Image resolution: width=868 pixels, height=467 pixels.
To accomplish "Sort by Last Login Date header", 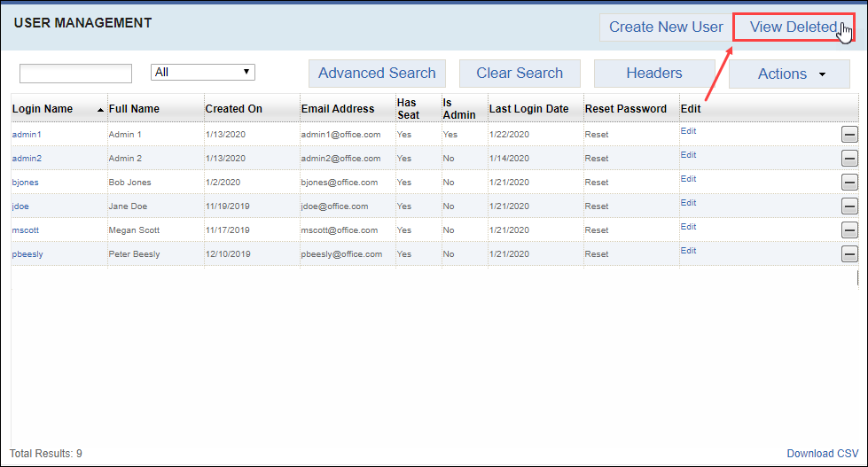I will (x=528, y=109).
